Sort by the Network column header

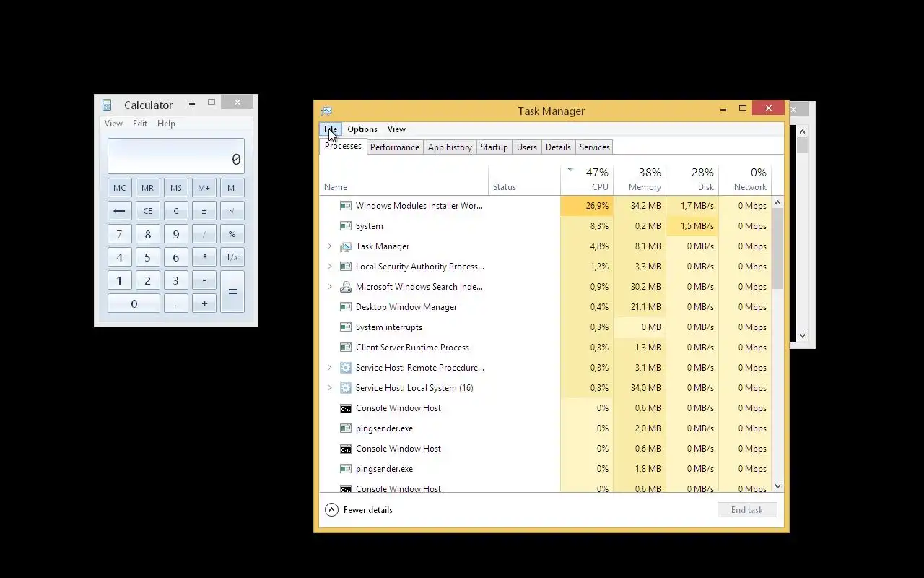745,179
